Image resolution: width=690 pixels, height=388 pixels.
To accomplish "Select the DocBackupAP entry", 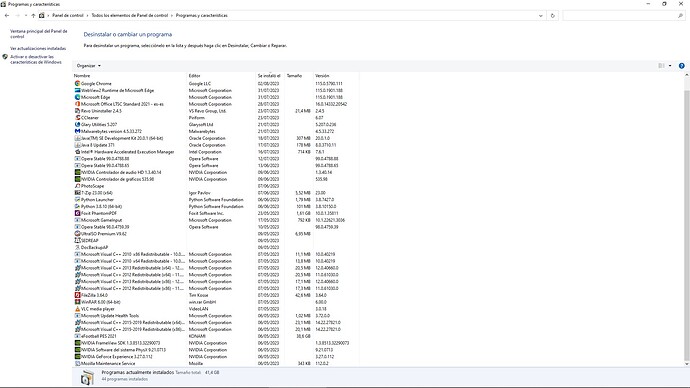I will (x=216, y=248).
